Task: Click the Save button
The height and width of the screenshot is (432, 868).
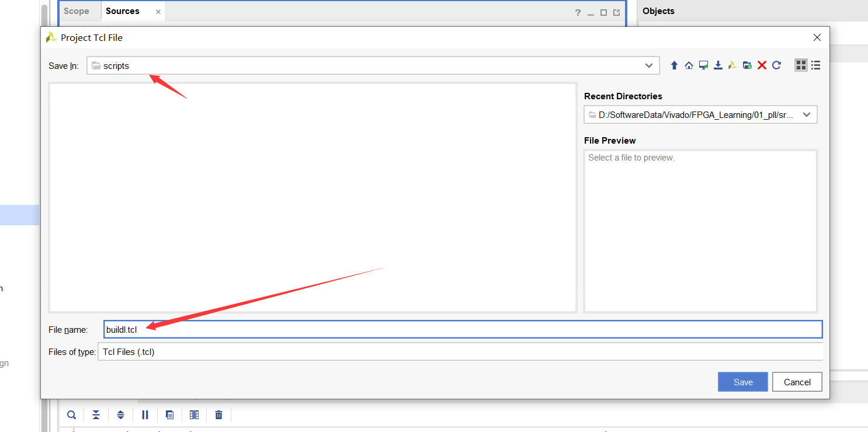Action: (743, 382)
